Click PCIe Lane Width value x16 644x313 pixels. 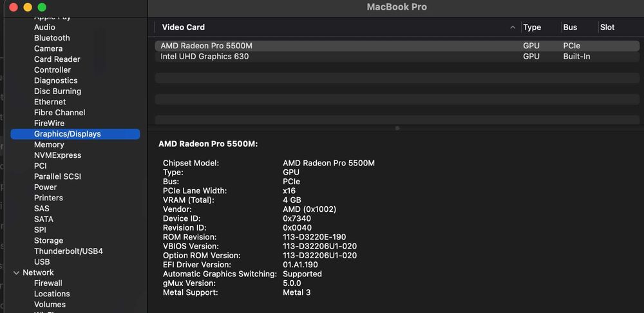click(x=289, y=191)
